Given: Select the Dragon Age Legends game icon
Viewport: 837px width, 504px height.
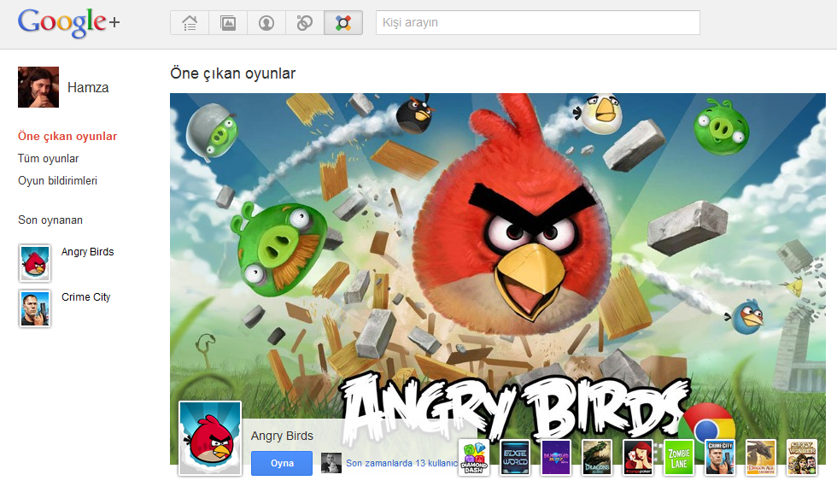Looking at the screenshot, I should tap(761, 458).
